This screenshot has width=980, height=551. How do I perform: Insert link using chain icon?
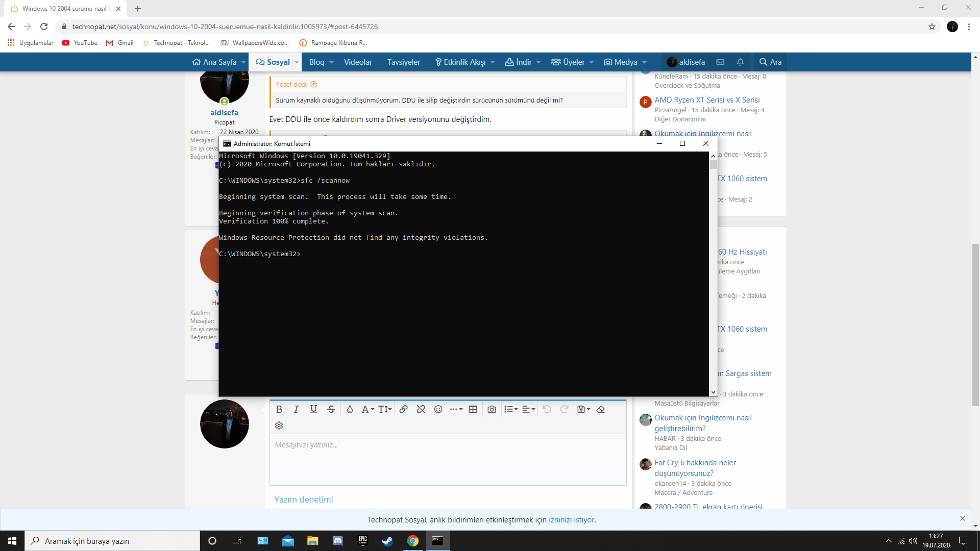click(403, 409)
